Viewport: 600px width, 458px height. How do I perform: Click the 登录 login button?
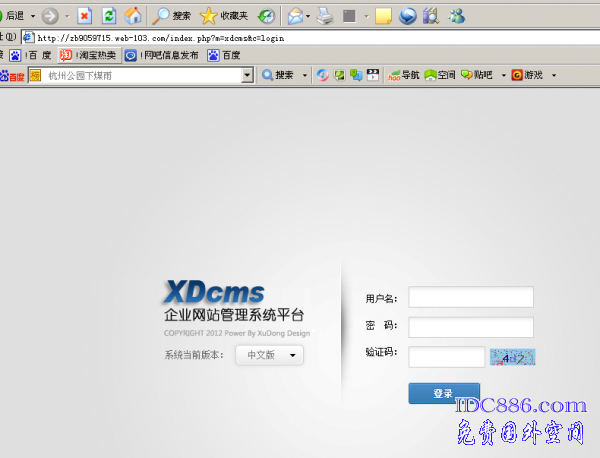(x=444, y=394)
